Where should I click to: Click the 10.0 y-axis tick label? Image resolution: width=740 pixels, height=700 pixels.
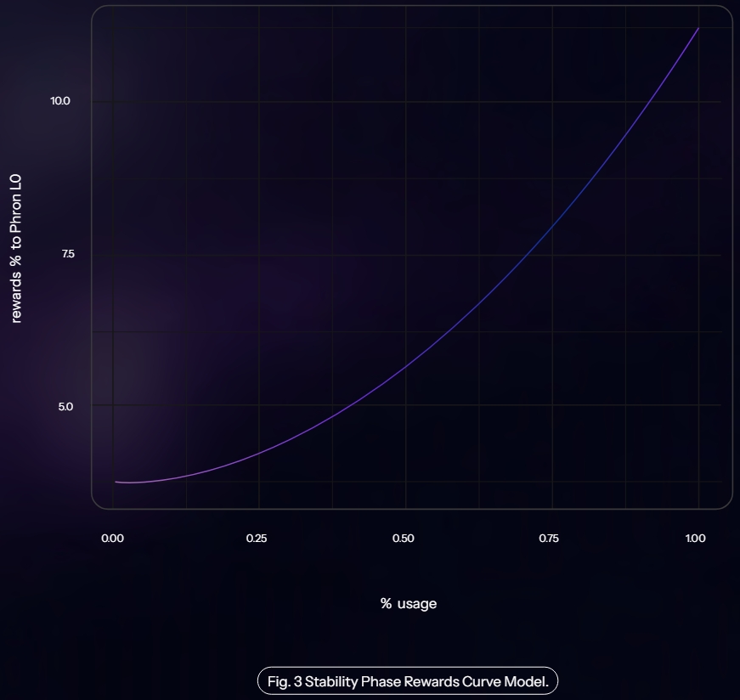point(59,101)
